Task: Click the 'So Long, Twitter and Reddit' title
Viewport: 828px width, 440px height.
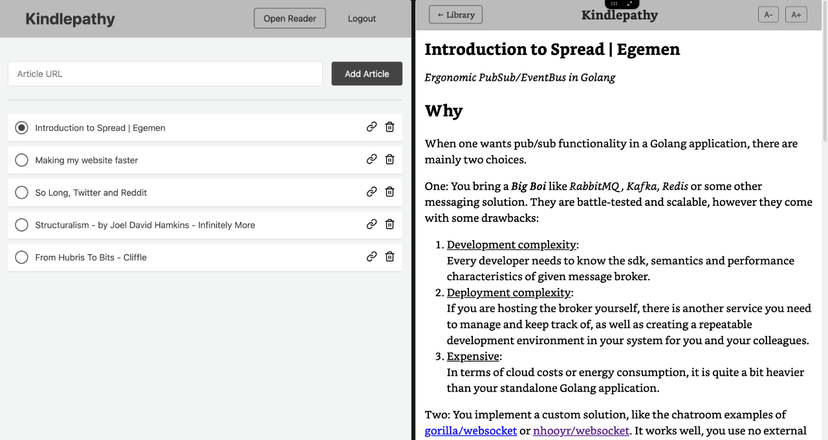Action: pos(91,193)
